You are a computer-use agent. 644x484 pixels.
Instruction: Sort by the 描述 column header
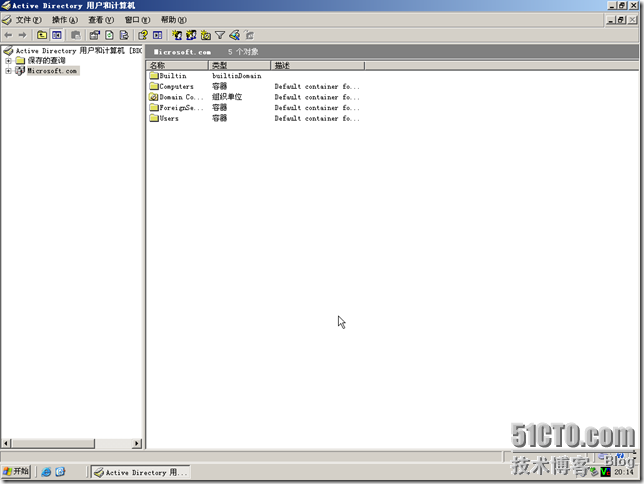[x=317, y=65]
